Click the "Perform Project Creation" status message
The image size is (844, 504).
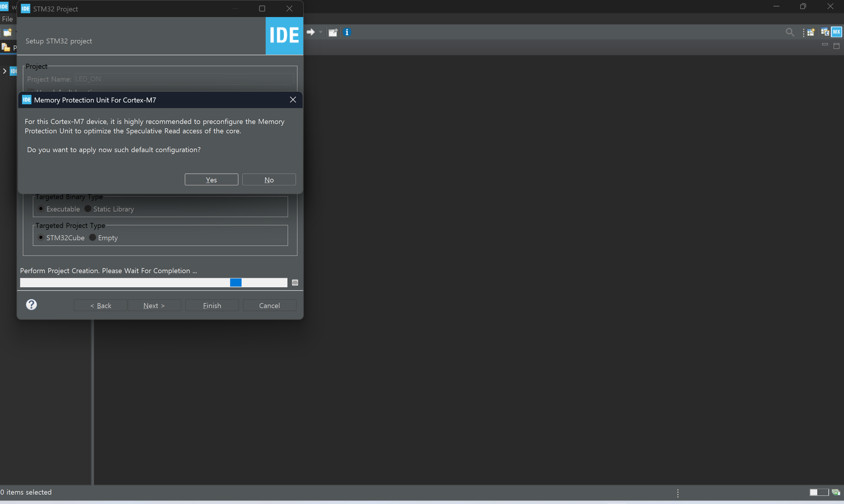[x=108, y=271]
